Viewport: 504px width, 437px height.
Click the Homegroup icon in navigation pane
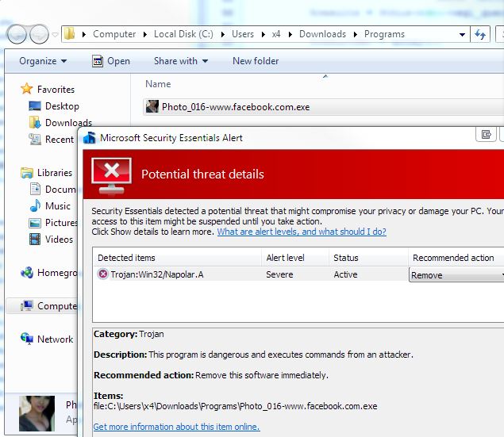[27, 273]
